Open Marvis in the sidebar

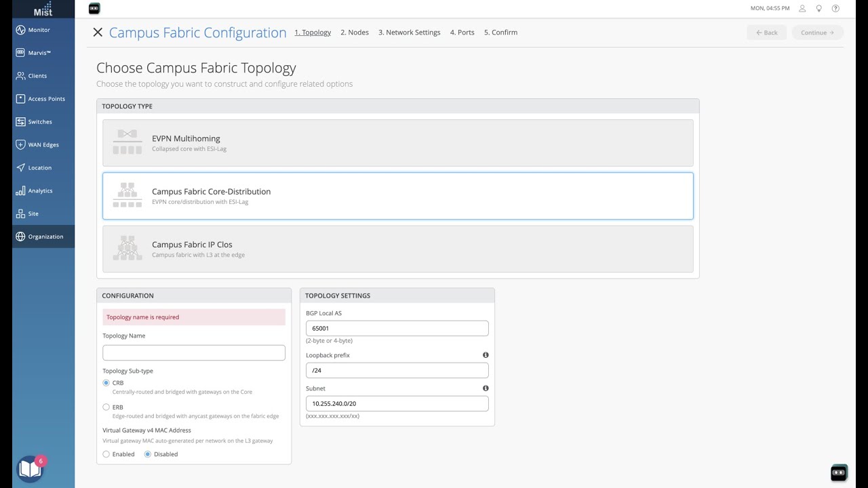pos(39,53)
